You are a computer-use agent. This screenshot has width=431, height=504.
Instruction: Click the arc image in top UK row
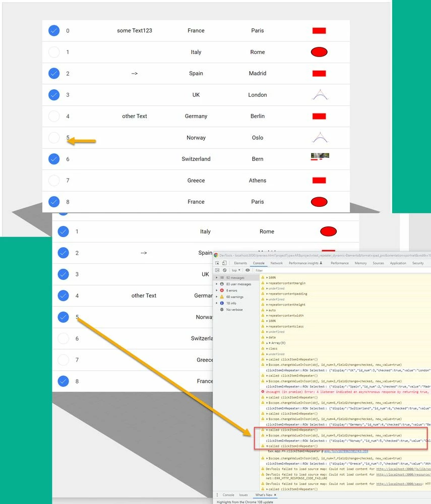tap(320, 94)
